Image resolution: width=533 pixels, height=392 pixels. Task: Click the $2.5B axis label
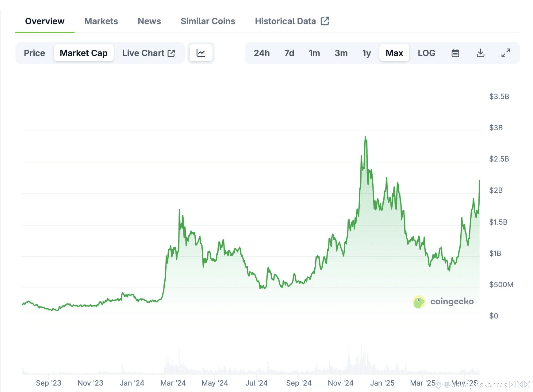point(499,159)
